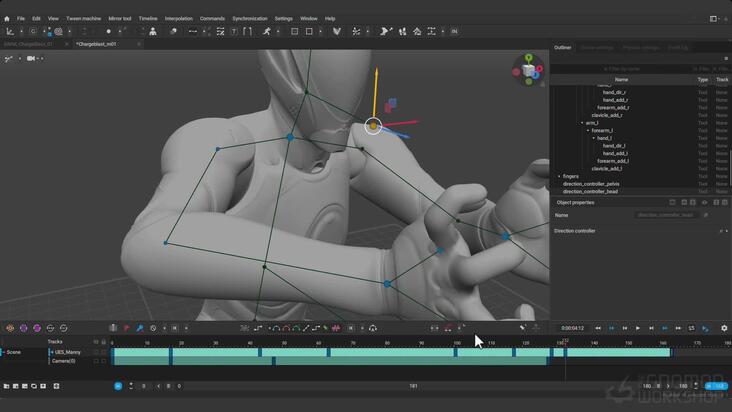
Task: Go to the next frame
Action: click(x=651, y=328)
